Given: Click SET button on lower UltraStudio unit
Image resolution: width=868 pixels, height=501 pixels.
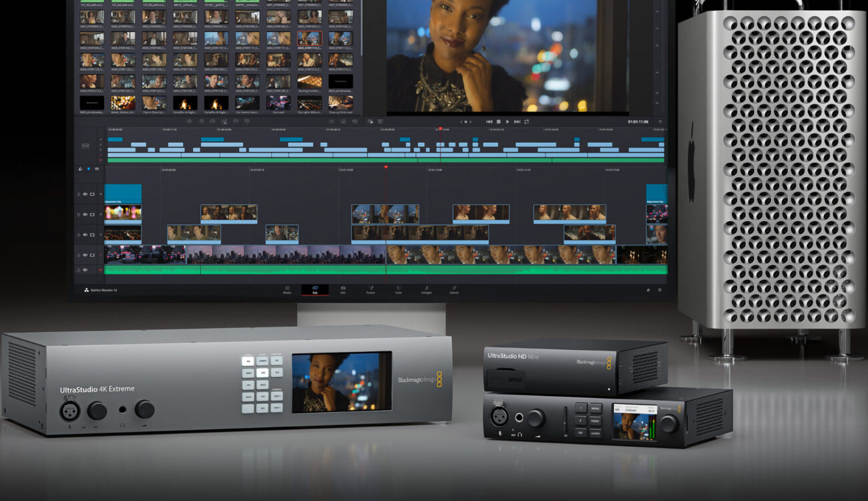Looking at the screenshot, I should [580, 433].
